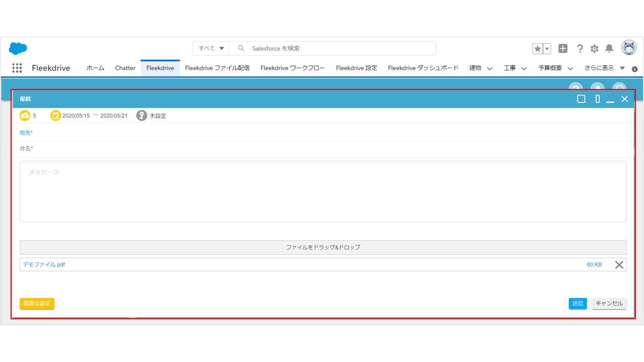Click global actions plus icon

[563, 48]
